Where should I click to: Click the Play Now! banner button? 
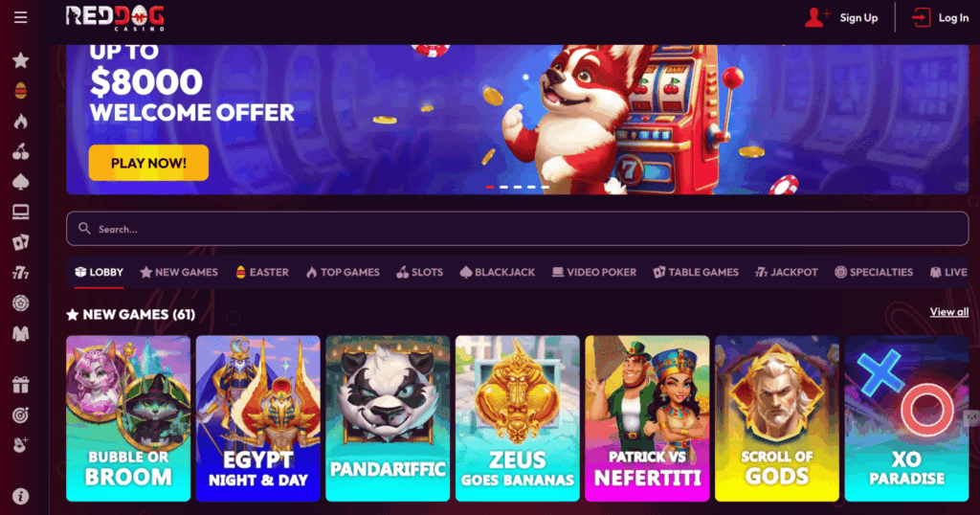click(148, 163)
